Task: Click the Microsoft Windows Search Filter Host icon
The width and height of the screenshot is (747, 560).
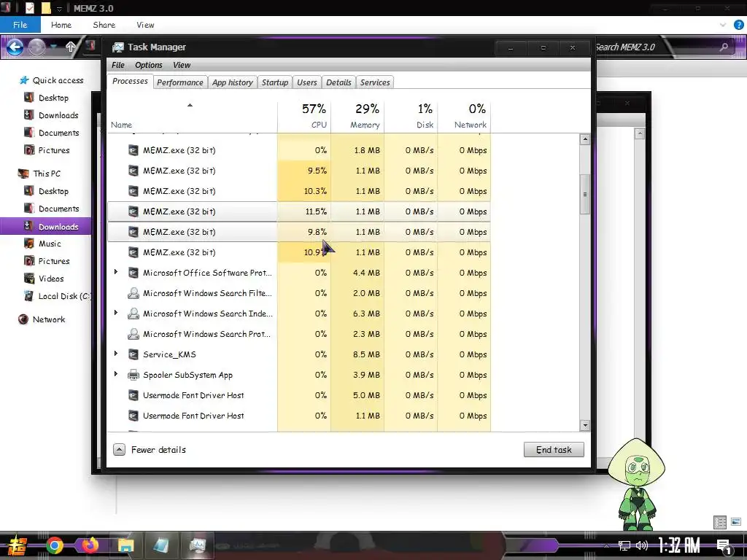Action: point(133,293)
